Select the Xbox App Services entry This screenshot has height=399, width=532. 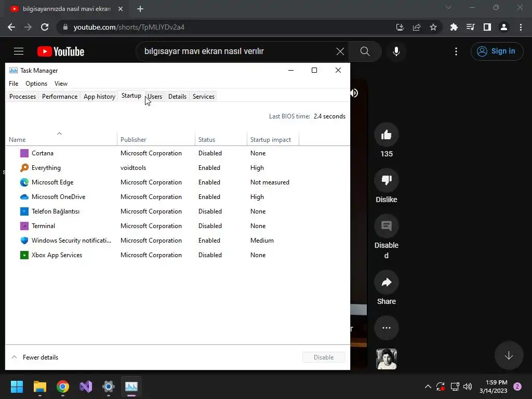coord(178,255)
